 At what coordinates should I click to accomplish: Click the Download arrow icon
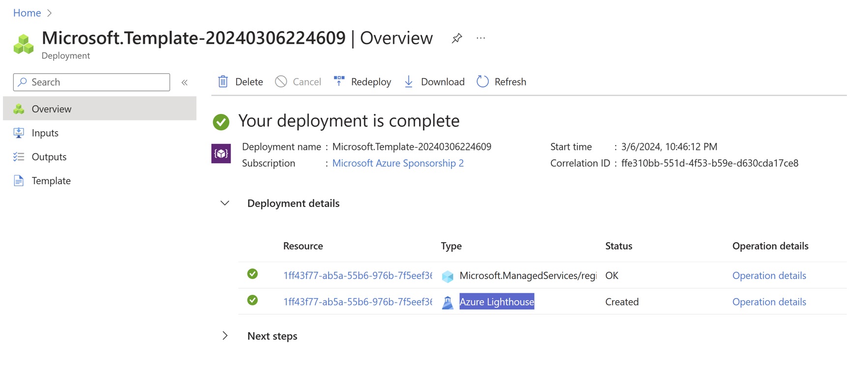coord(409,82)
